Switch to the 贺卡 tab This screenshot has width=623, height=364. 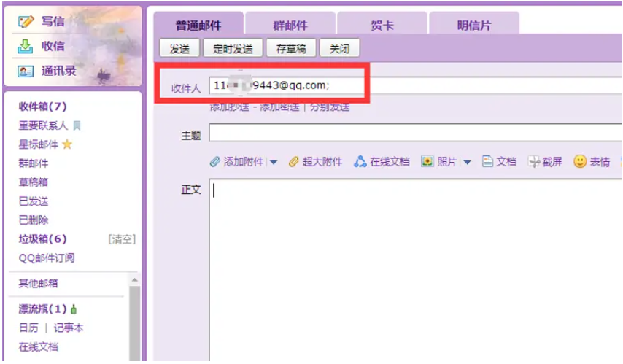382,26
